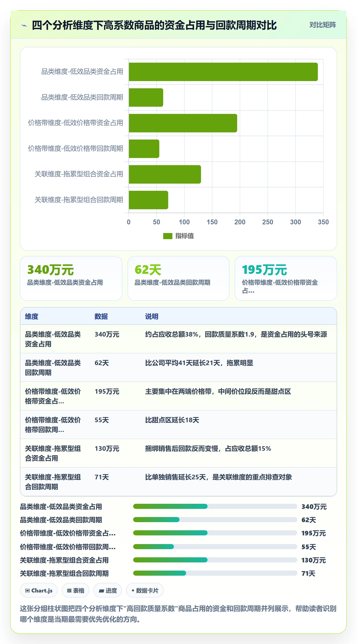Select table cell 约占应收总额38% description
The width and height of the screenshot is (357, 644).
(x=236, y=334)
